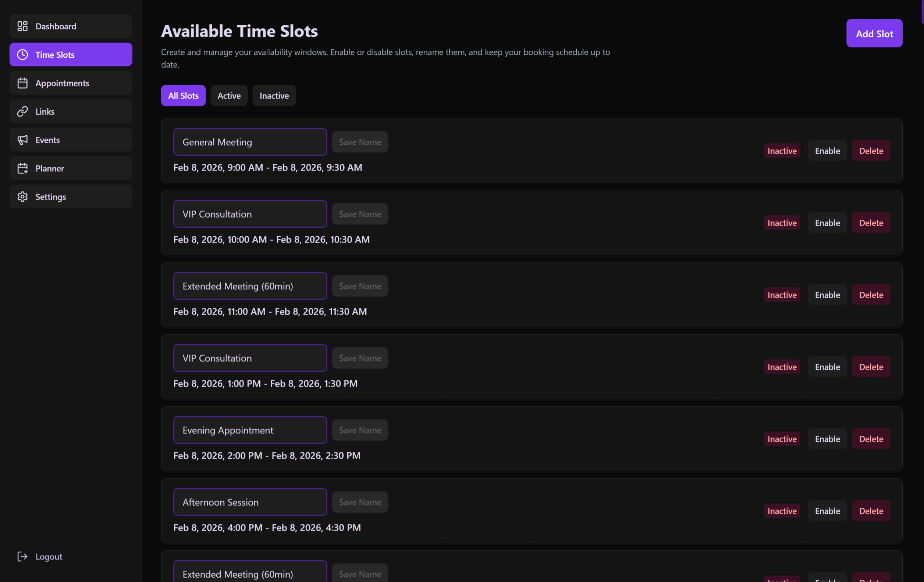Click the Logout arrow icon
Image resolution: width=924 pixels, height=582 pixels.
pos(22,556)
